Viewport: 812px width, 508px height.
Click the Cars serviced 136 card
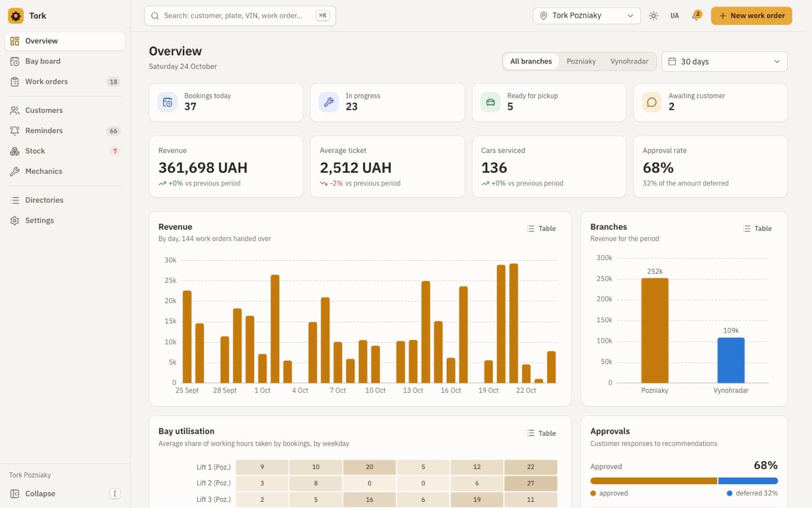point(549,167)
